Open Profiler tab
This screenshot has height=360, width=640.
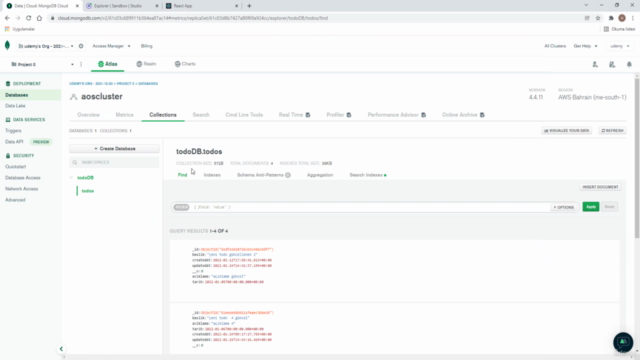339,115
